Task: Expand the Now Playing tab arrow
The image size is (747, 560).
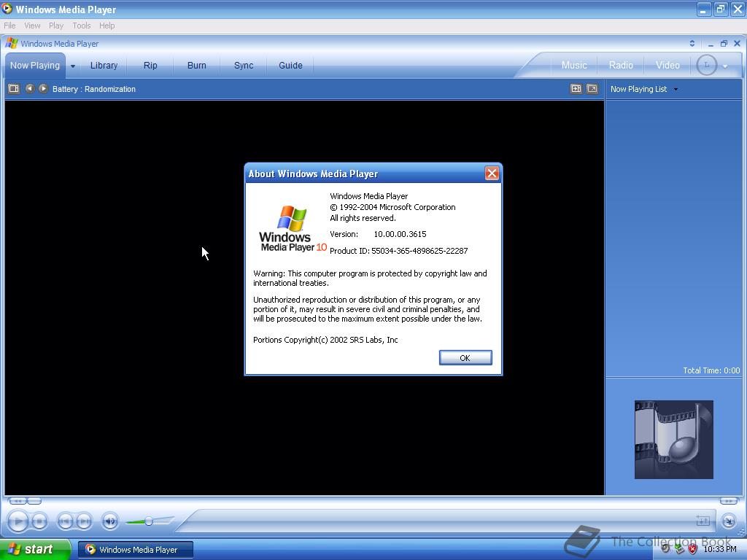Action: (73, 66)
